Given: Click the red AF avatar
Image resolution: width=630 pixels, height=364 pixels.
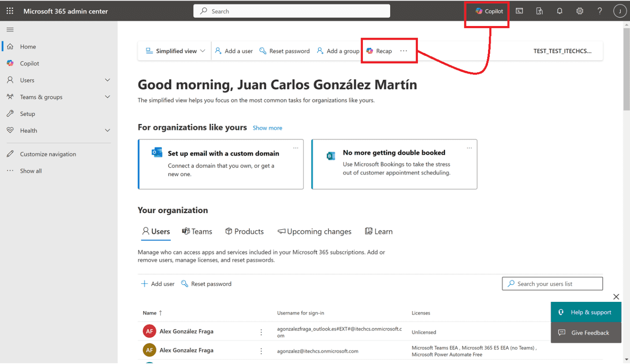Looking at the screenshot, I should point(149,331).
